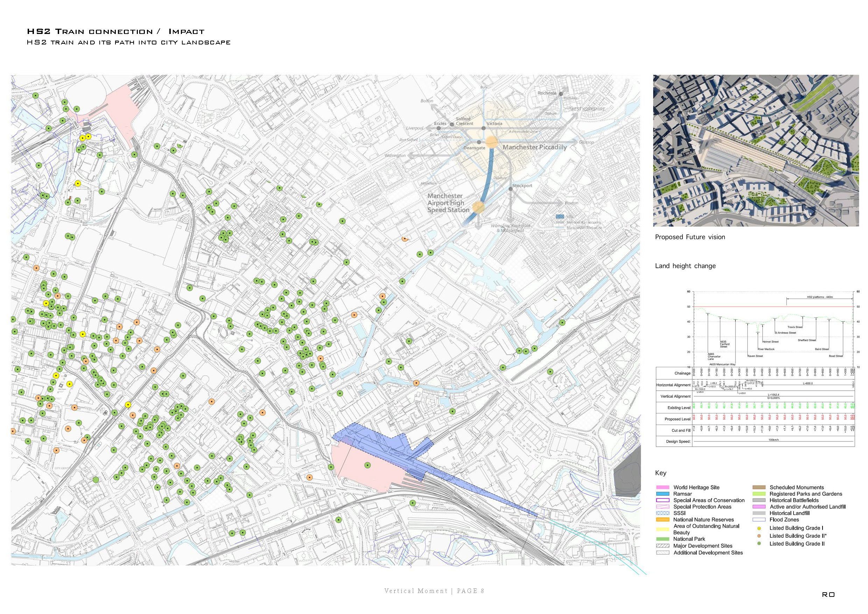Click the Active and/or Authorised Landfill swatch
The height and width of the screenshot is (614, 868).
pos(759,507)
